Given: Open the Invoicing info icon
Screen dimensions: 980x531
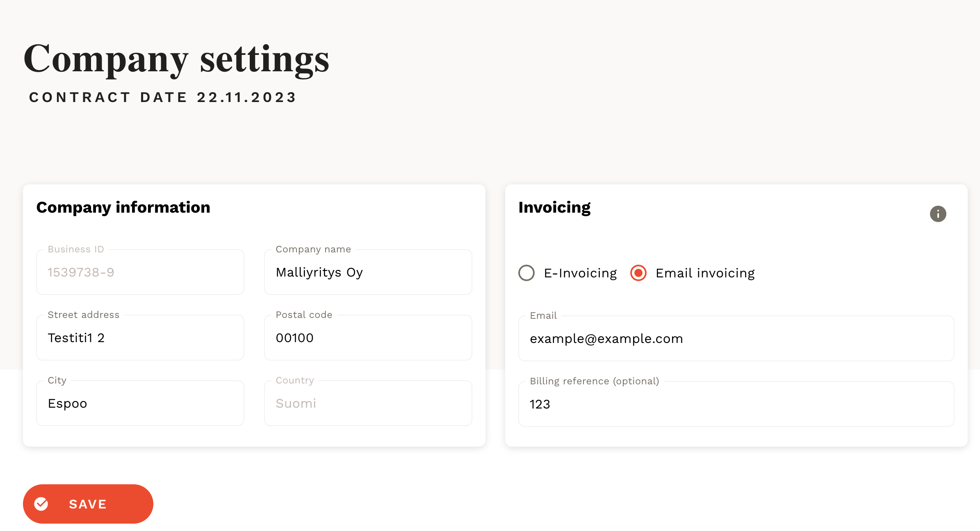Looking at the screenshot, I should click(938, 214).
